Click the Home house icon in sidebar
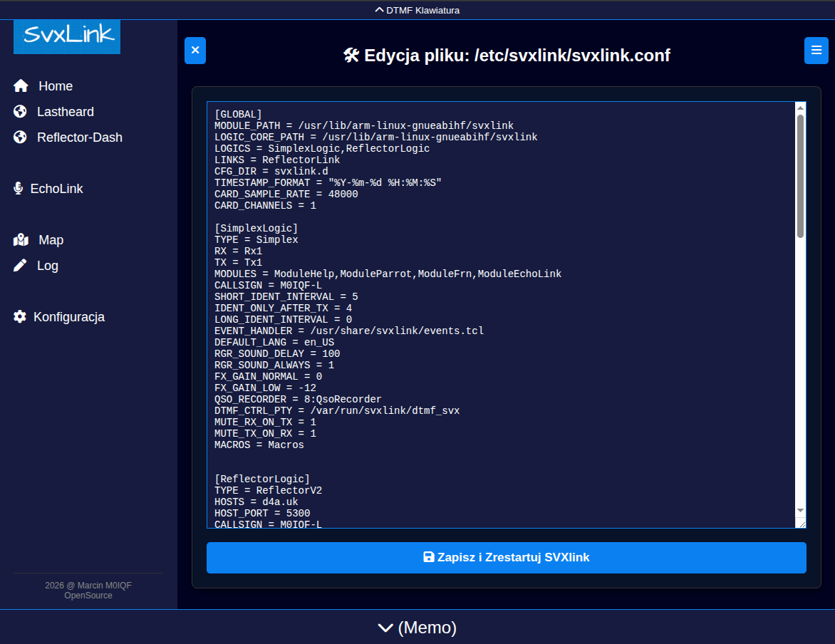835x644 pixels. click(21, 86)
